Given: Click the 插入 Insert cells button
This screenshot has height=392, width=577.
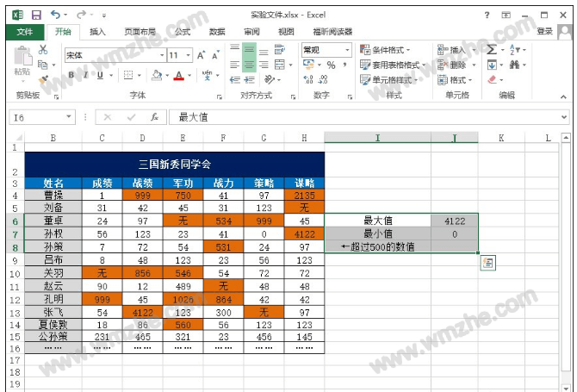Looking at the screenshot, I should (x=456, y=50).
